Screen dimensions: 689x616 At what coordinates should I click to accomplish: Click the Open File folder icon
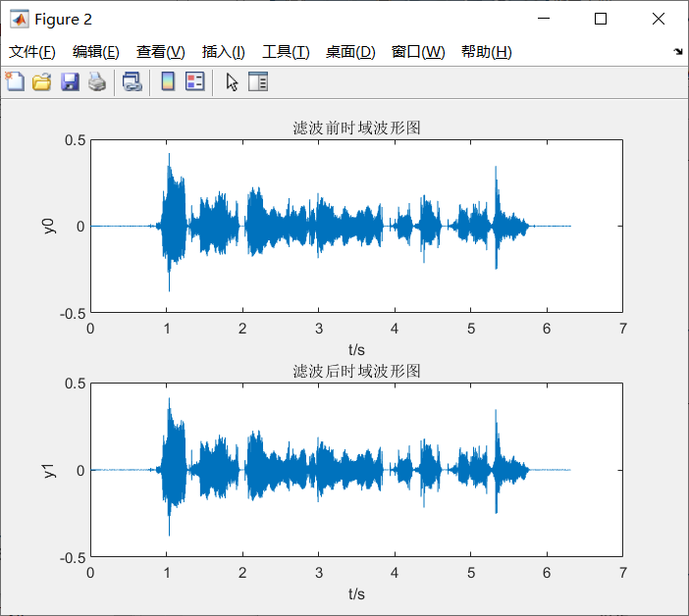(x=41, y=82)
